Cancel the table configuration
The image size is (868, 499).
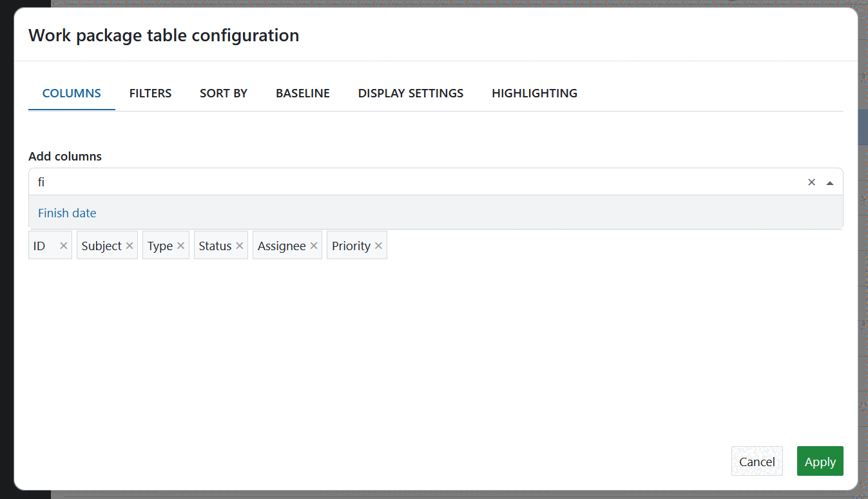[757, 461]
